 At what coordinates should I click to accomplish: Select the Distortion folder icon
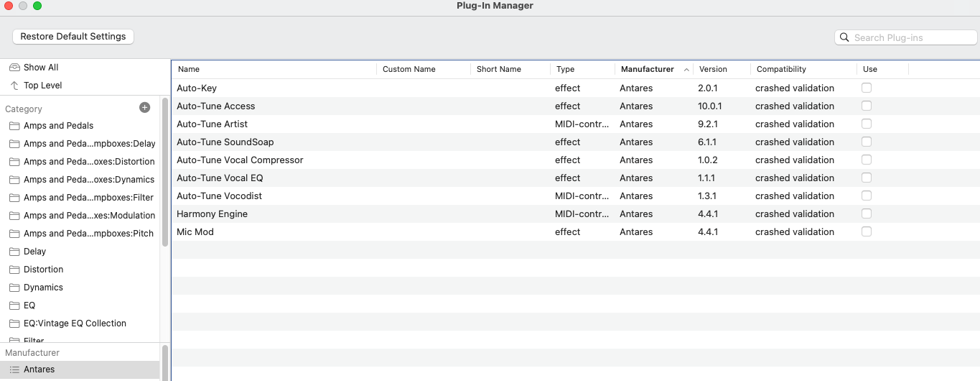pos(14,270)
